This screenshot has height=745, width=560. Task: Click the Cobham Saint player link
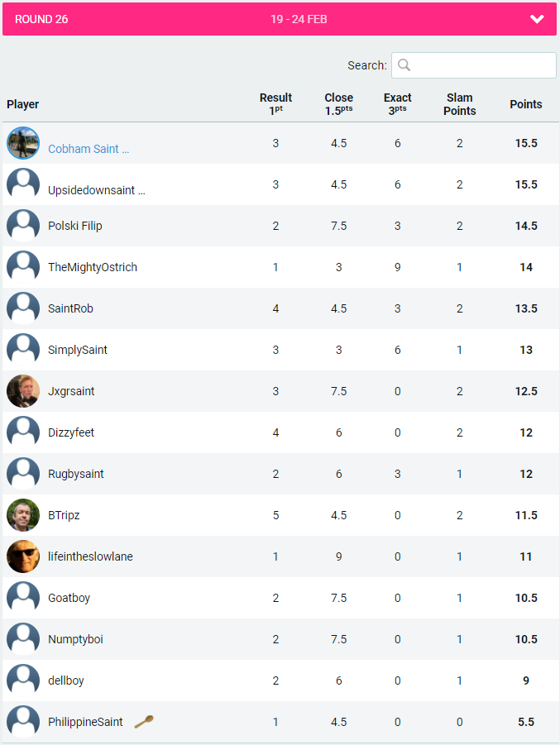click(89, 149)
